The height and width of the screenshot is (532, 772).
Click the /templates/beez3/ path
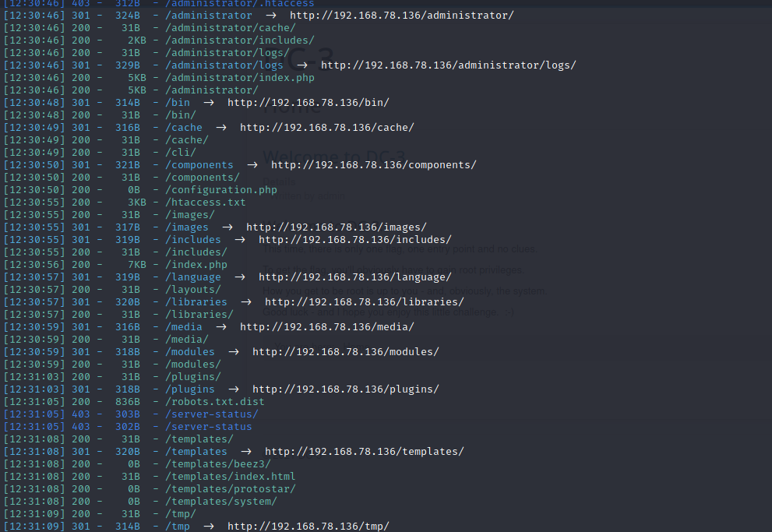coord(218,464)
